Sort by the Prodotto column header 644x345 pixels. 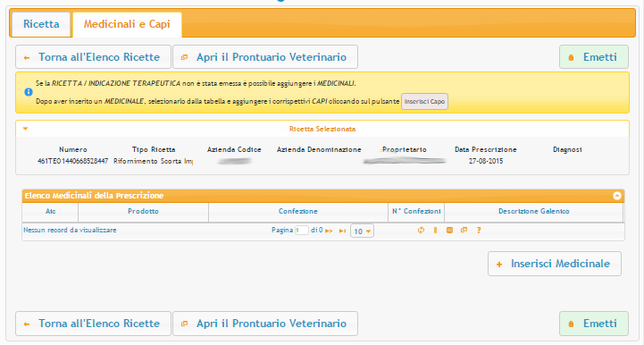(x=143, y=211)
